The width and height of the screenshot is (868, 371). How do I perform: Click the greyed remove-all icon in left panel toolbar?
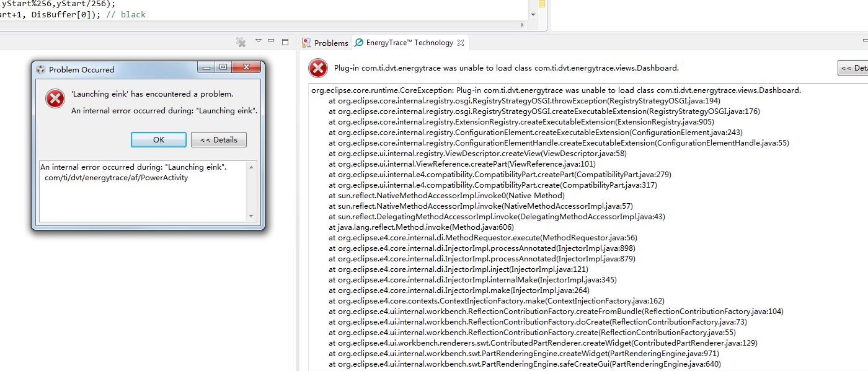click(241, 42)
